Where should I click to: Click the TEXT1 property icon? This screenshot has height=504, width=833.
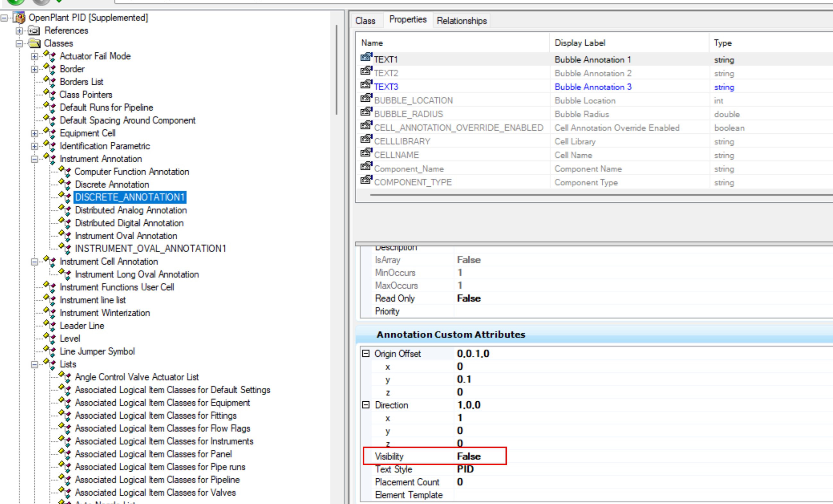(366, 57)
